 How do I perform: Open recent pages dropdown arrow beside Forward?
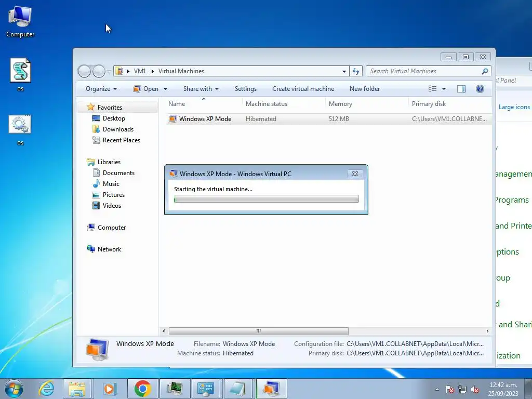click(109, 72)
